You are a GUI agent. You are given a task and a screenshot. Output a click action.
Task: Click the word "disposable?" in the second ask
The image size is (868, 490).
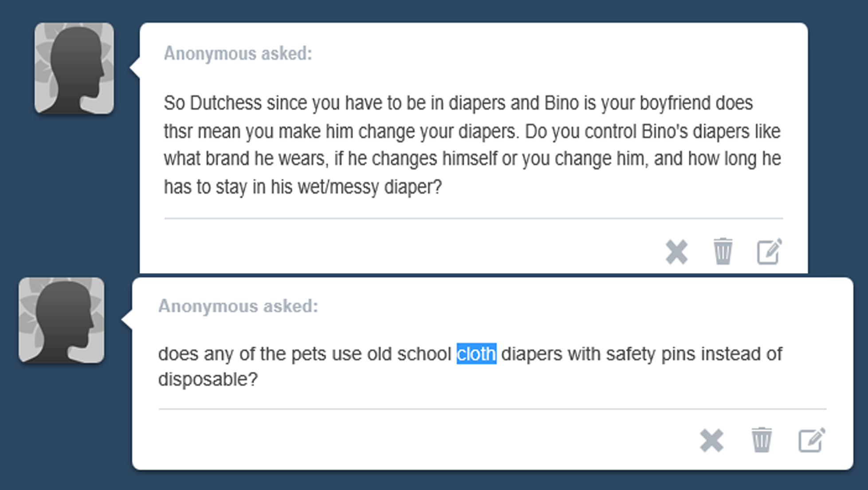point(208,379)
